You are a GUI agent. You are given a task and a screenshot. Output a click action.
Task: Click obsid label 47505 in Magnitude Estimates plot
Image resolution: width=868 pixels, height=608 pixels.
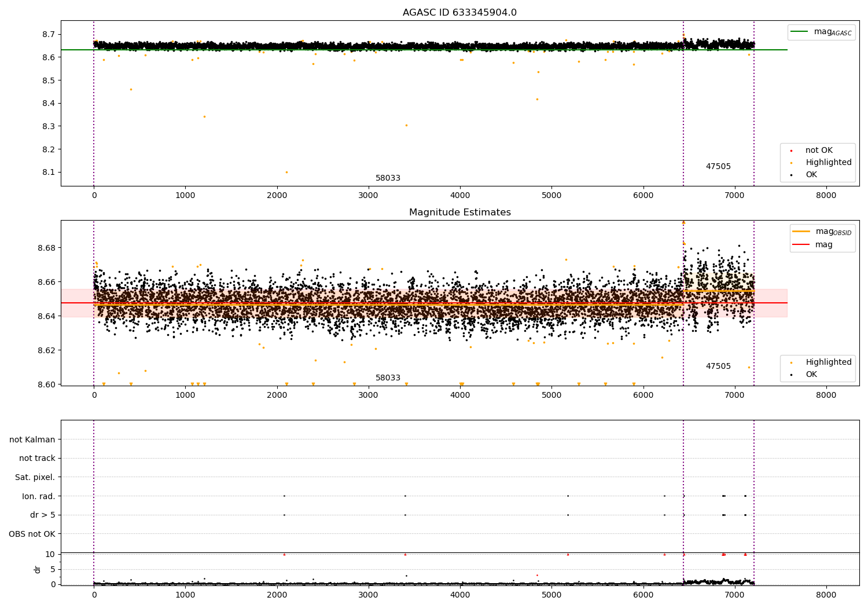[718, 367]
